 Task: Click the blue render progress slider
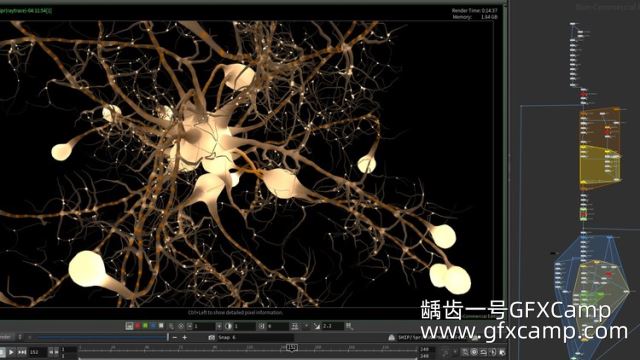(x=97, y=338)
